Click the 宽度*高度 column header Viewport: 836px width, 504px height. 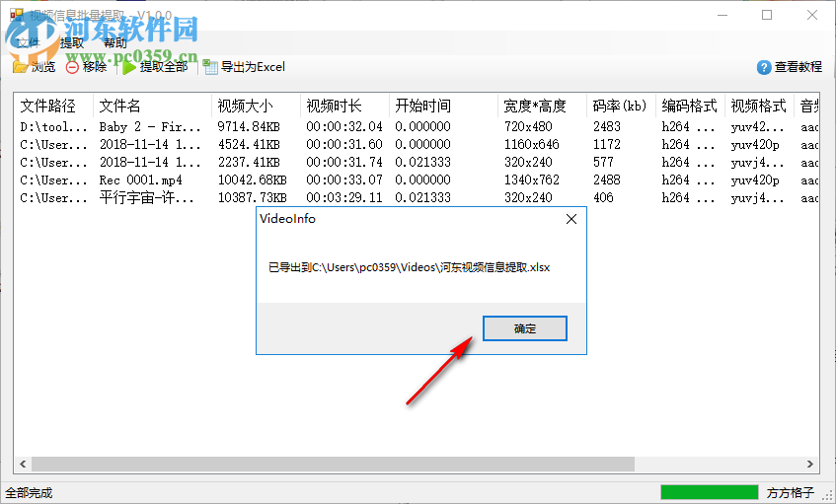pyautogui.click(x=542, y=106)
